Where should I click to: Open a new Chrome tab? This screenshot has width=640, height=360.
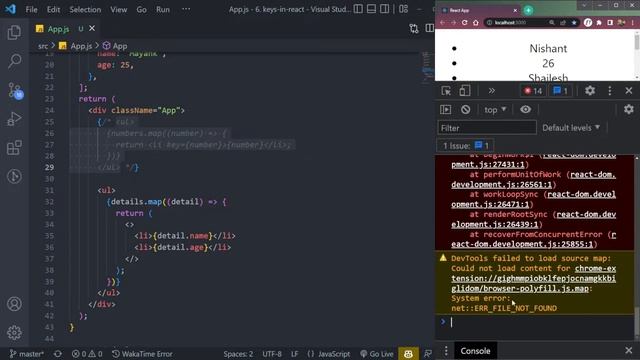[528, 10]
